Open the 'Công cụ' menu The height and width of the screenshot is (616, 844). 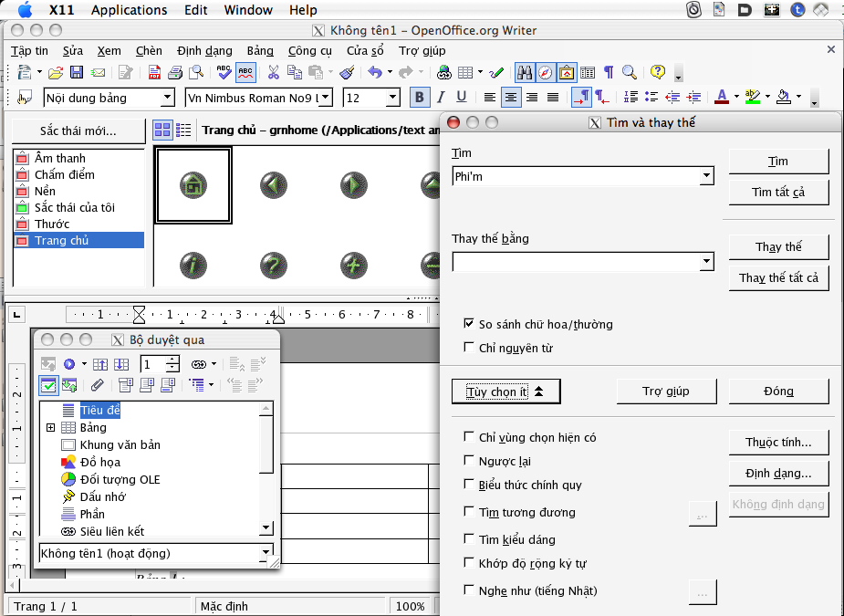coord(310,50)
